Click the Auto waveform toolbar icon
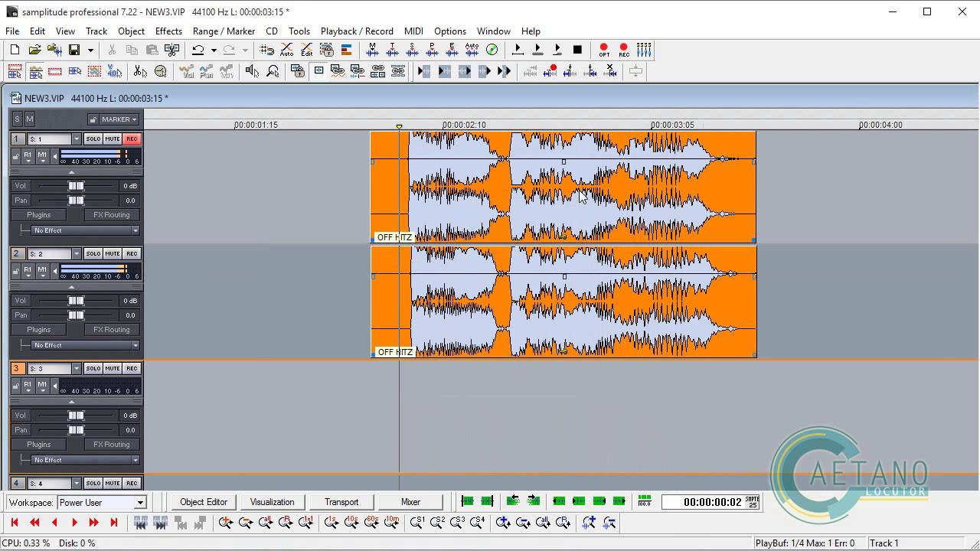 [x=472, y=50]
